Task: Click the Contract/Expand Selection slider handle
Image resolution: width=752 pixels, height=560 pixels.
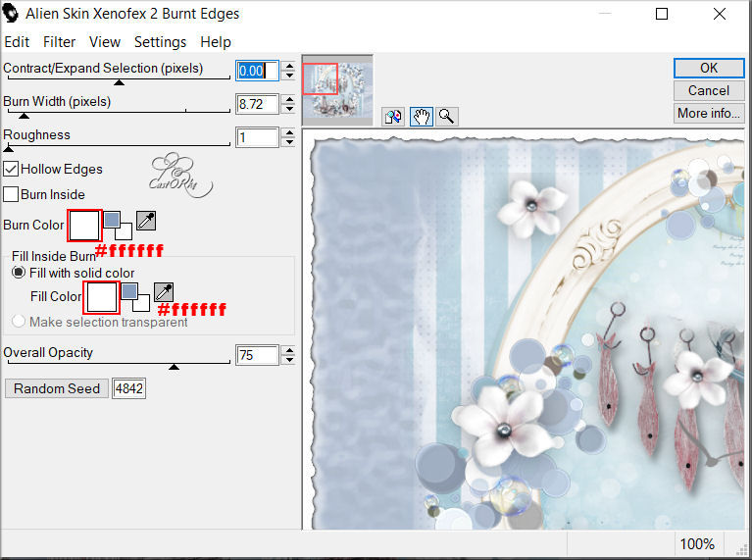Action: 119,82
